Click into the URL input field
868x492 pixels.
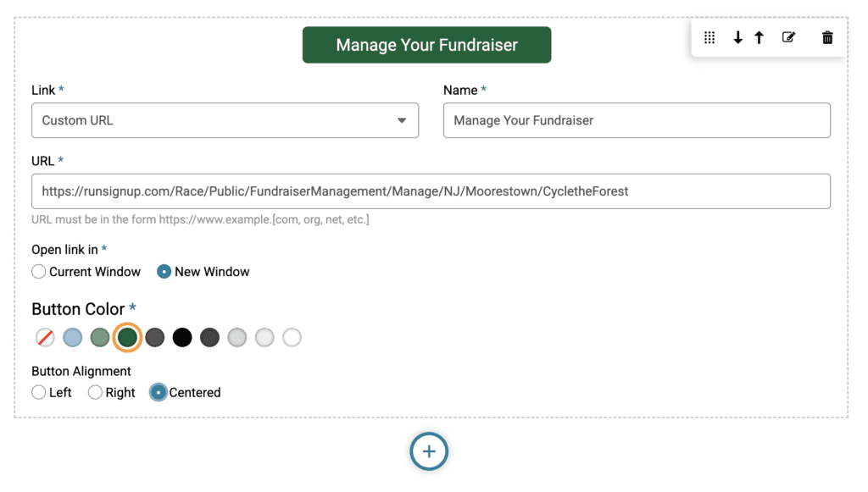click(x=431, y=191)
